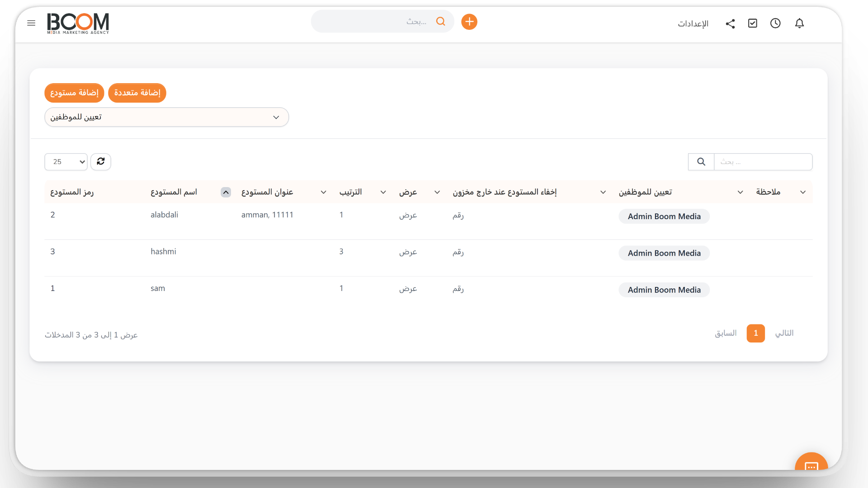
Task: Click the orange plus quick-add button
Action: 469,22
